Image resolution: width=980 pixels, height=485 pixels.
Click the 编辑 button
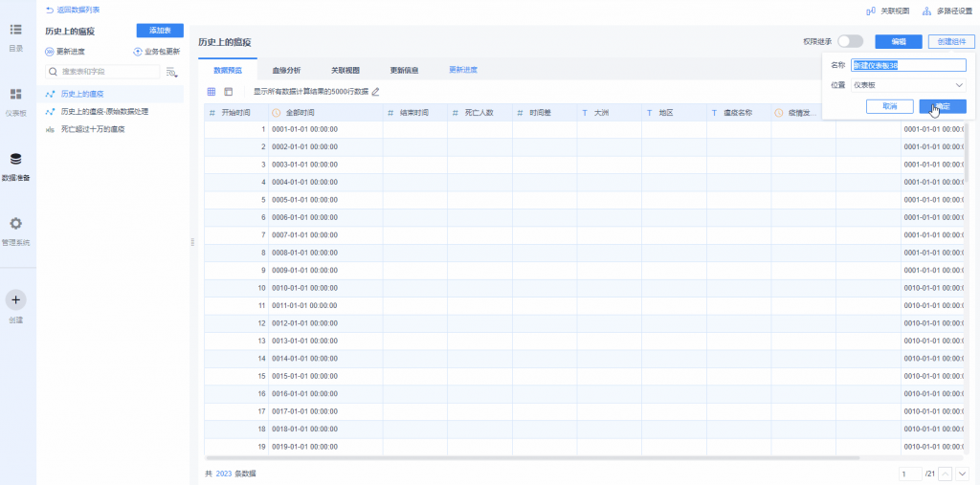899,41
